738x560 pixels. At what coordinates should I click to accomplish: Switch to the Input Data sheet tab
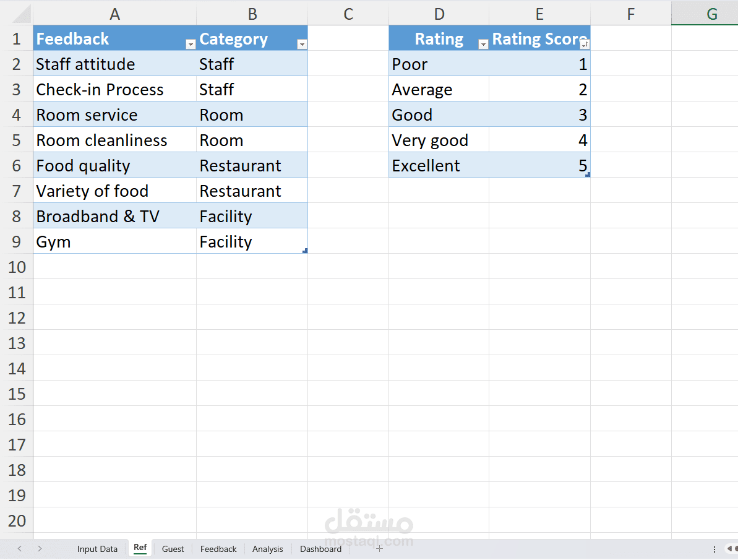tap(97, 549)
